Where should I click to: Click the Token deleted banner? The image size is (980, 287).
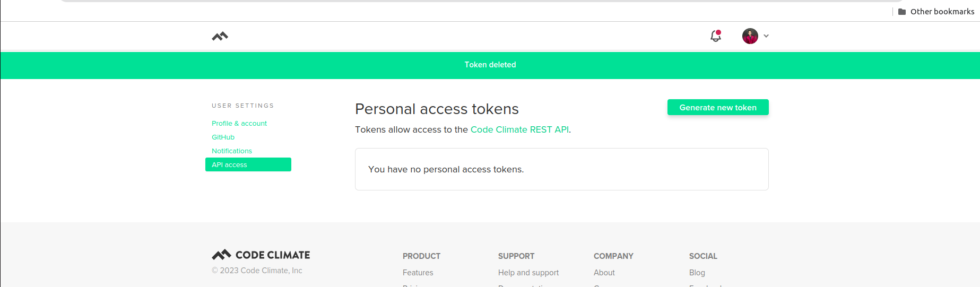coord(490,65)
